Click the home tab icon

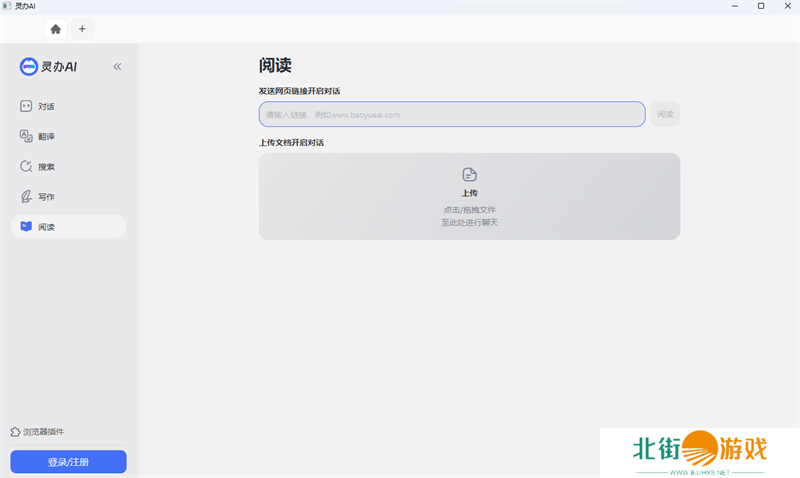(56, 29)
